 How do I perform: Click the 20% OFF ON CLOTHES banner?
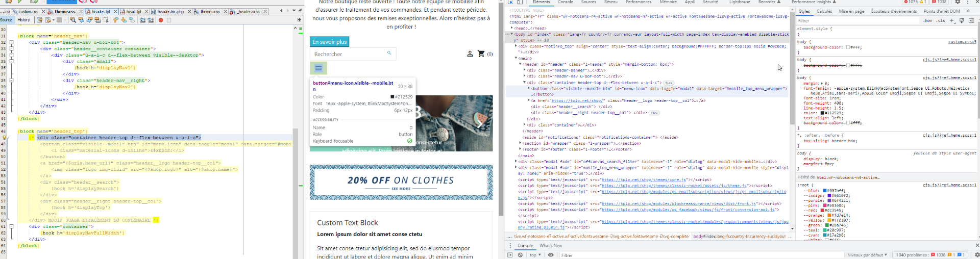[401, 182]
